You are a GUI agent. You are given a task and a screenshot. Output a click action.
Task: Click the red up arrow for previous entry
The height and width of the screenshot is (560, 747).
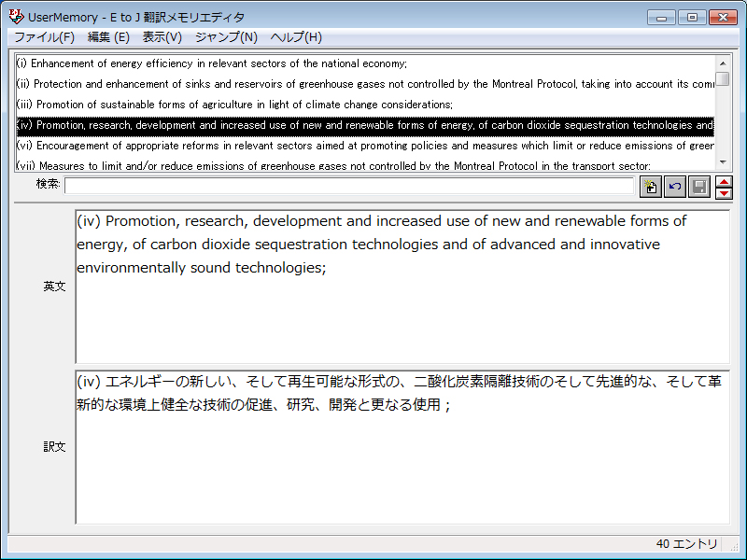(x=724, y=181)
